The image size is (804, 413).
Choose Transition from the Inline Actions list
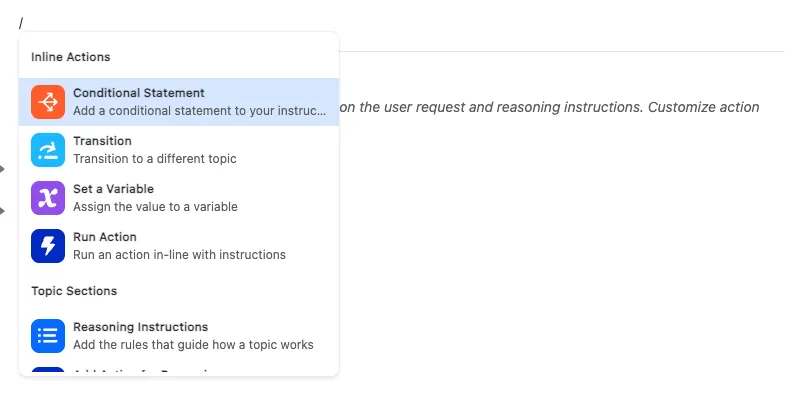[x=102, y=141]
